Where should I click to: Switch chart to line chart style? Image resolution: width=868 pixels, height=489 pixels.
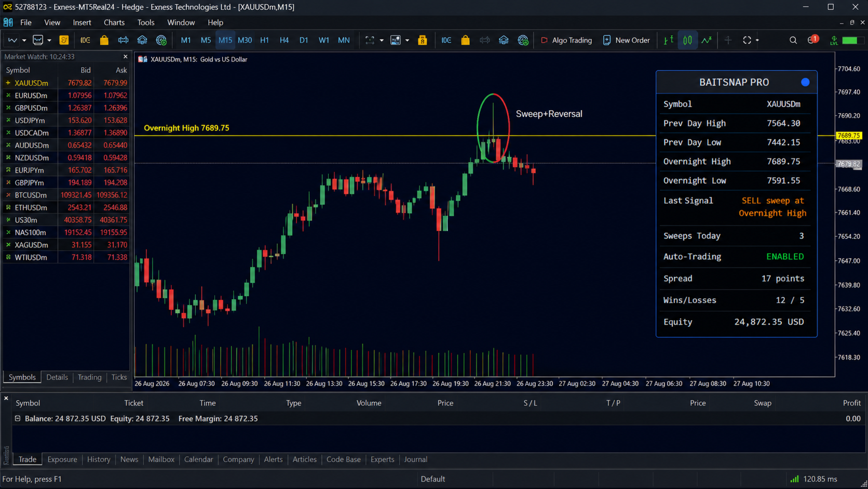coord(707,40)
